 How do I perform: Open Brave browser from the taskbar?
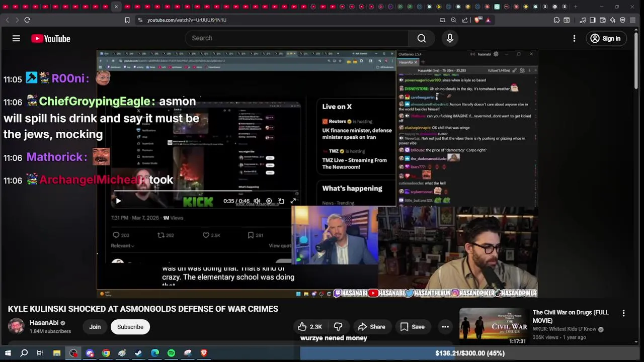coord(204,353)
